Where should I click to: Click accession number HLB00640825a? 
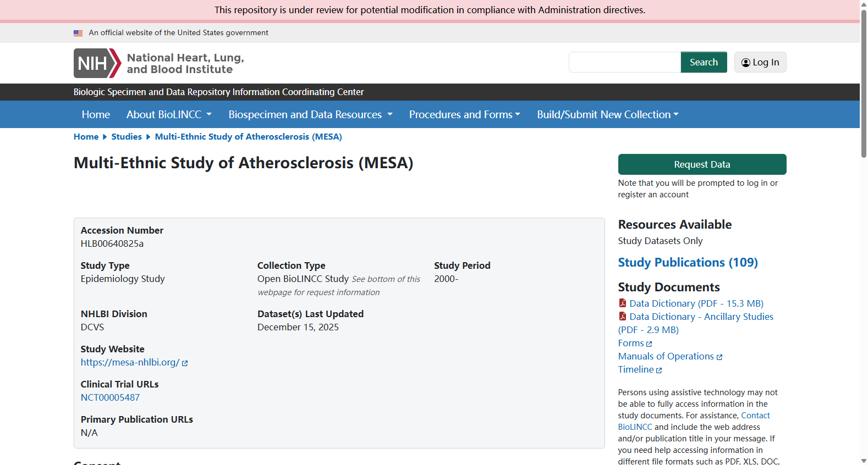tap(112, 243)
